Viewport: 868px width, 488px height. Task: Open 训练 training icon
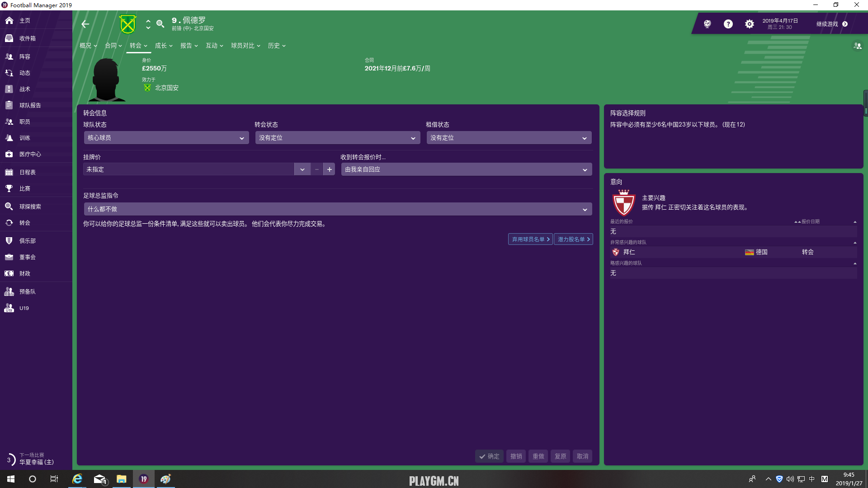[x=9, y=138]
